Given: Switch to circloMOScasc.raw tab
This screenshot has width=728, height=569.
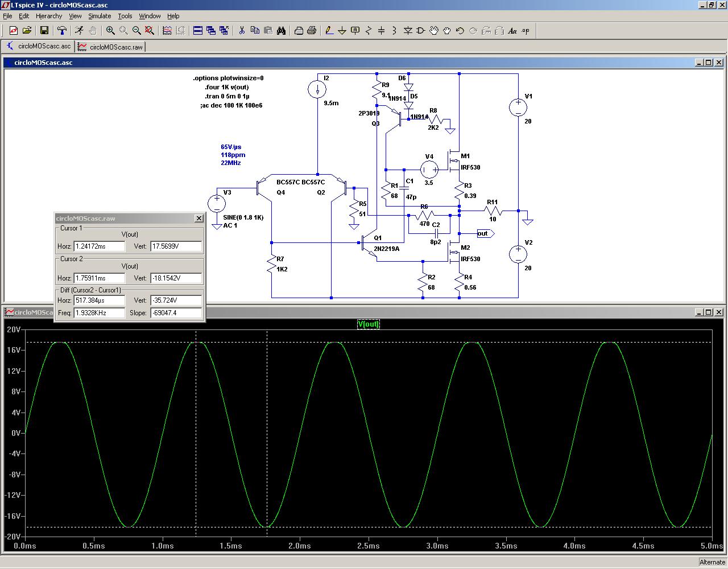Looking at the screenshot, I should point(111,47).
